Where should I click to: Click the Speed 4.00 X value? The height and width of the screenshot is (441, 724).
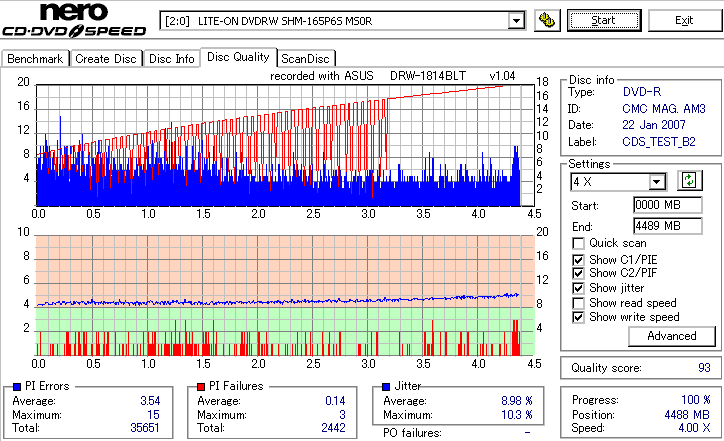(x=694, y=428)
